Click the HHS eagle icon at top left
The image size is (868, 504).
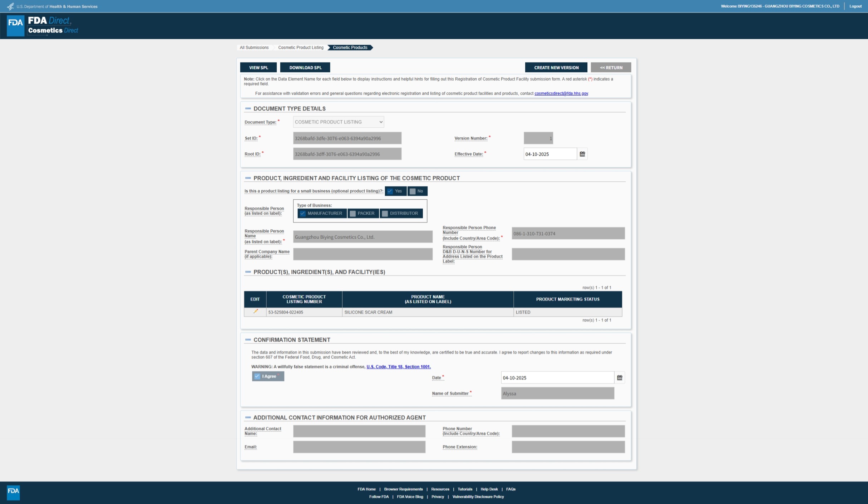pyautogui.click(x=10, y=6)
